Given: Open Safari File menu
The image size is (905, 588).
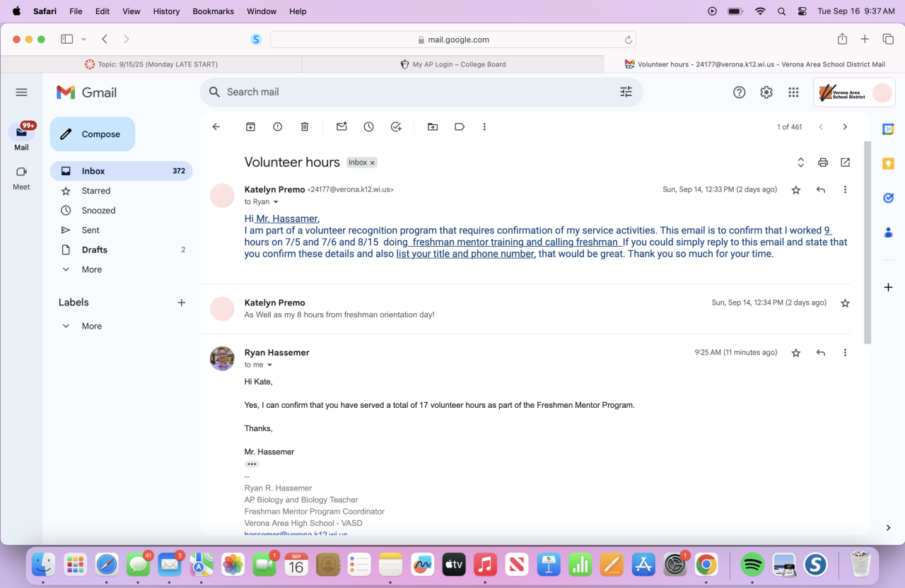Looking at the screenshot, I should (x=76, y=11).
